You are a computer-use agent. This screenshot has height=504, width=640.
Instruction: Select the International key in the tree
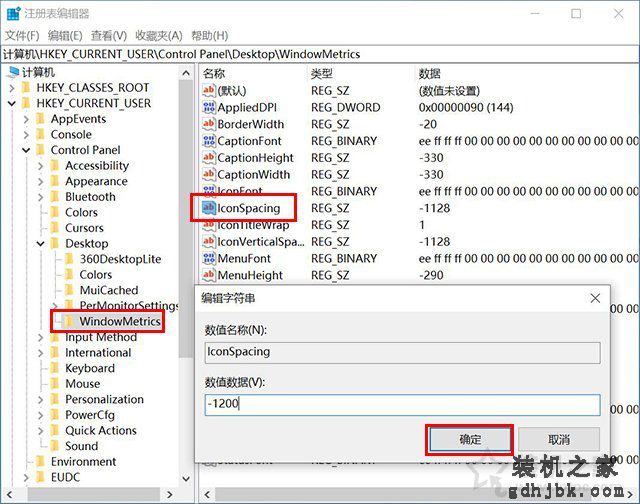pos(98,353)
